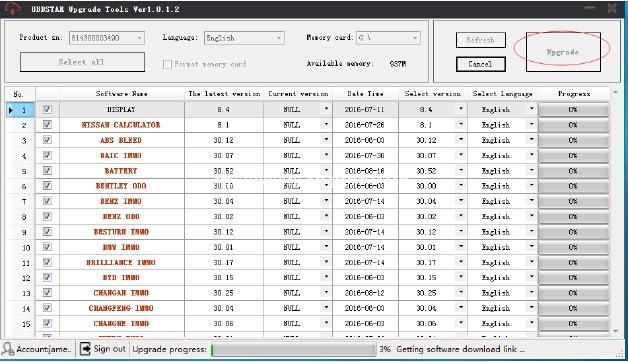Click the Upgrade button
This screenshot has width=628, height=362.
tap(563, 52)
